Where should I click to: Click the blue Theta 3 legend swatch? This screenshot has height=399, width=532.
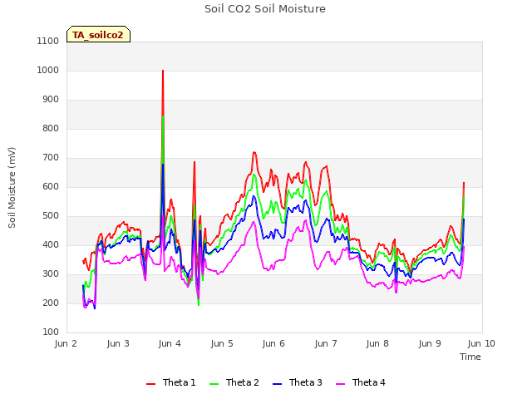tap(277, 384)
